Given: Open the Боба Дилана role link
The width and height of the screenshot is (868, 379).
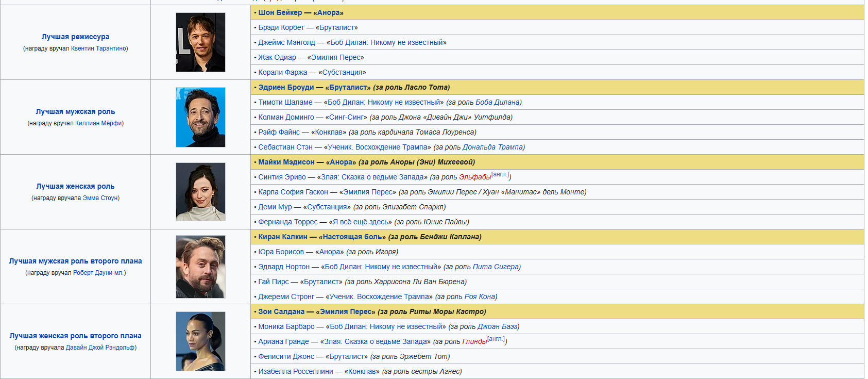Looking at the screenshot, I should (x=498, y=102).
